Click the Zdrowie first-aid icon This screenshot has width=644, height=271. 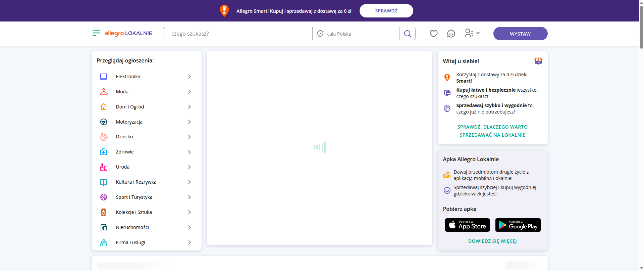click(104, 152)
